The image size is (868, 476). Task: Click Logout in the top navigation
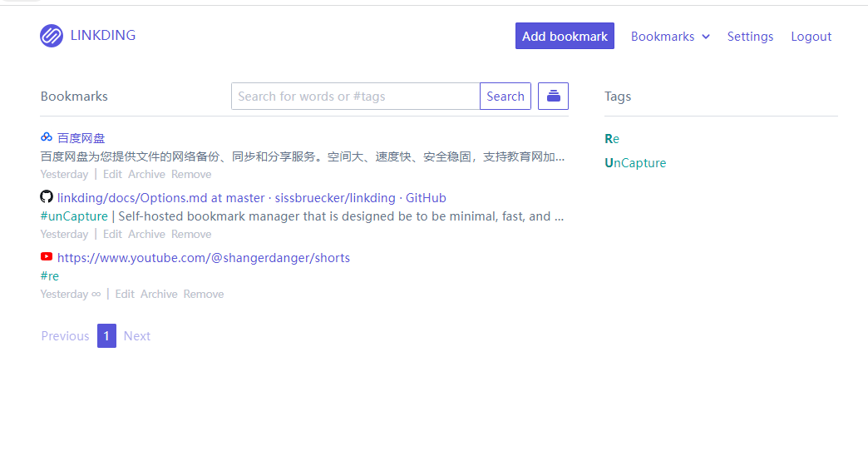point(811,37)
